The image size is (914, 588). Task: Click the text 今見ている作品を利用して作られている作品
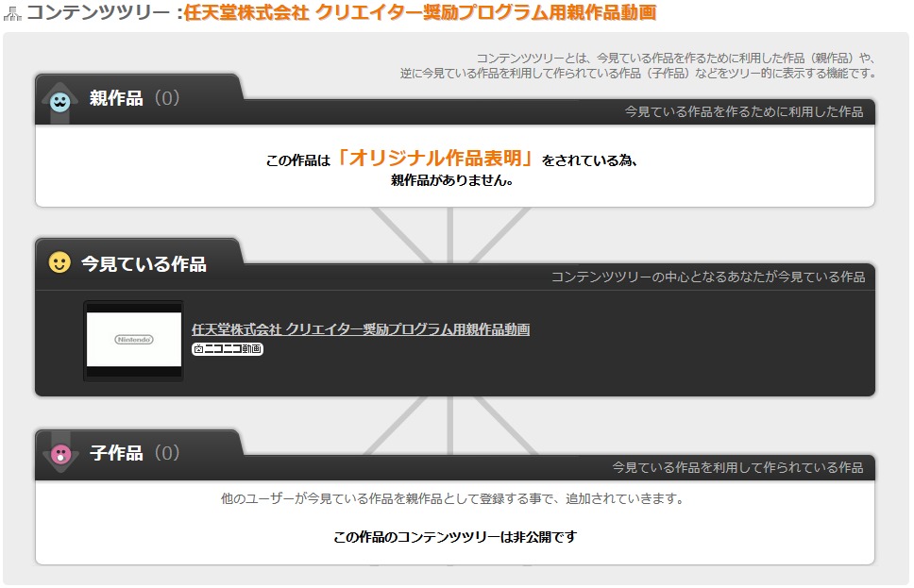coord(737,467)
